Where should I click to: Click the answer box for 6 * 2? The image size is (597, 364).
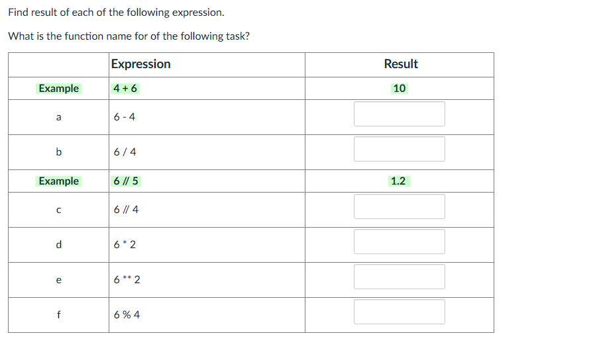pos(399,242)
